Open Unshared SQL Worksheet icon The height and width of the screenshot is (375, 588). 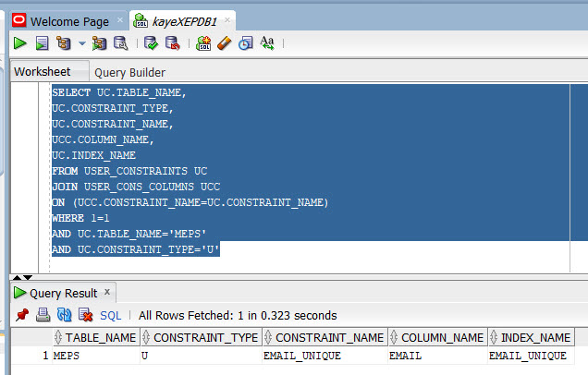pyautogui.click(x=203, y=43)
